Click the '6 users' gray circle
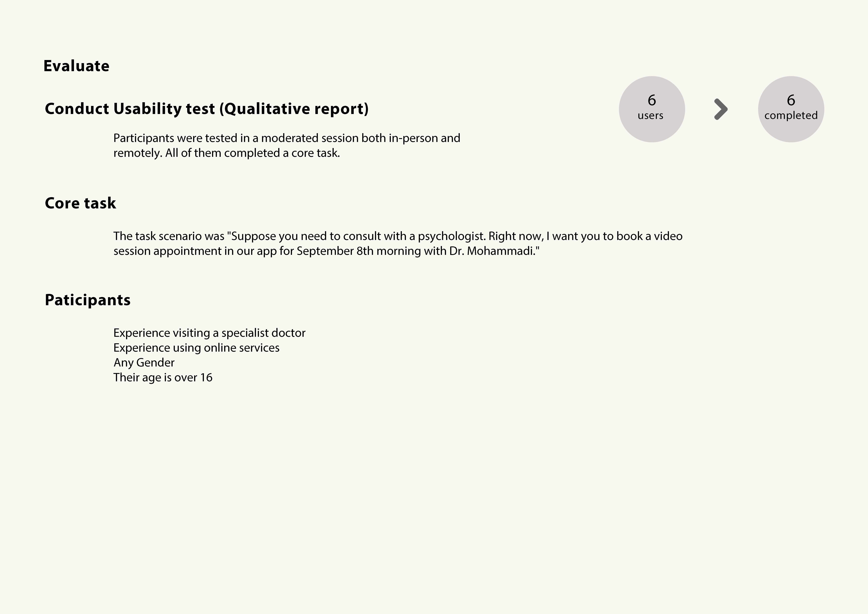The height and width of the screenshot is (614, 868). tap(652, 109)
